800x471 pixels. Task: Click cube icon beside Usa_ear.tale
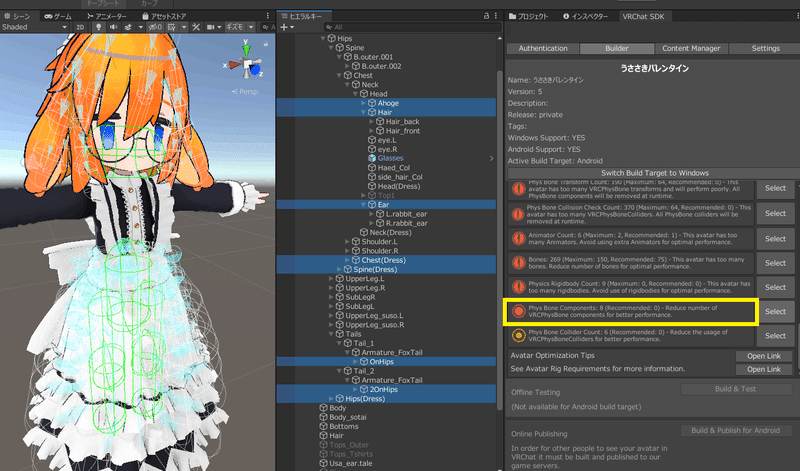323,463
